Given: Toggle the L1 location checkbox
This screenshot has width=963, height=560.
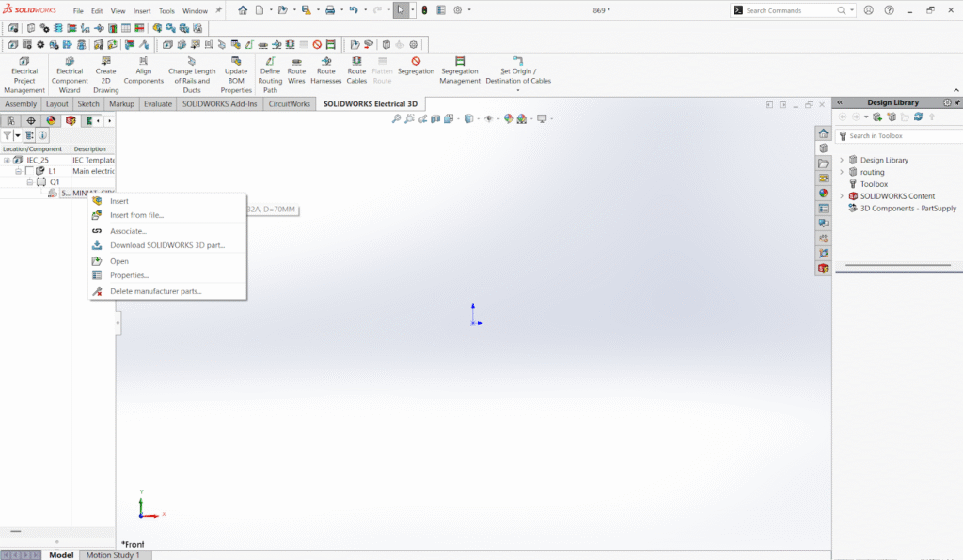Looking at the screenshot, I should (29, 171).
